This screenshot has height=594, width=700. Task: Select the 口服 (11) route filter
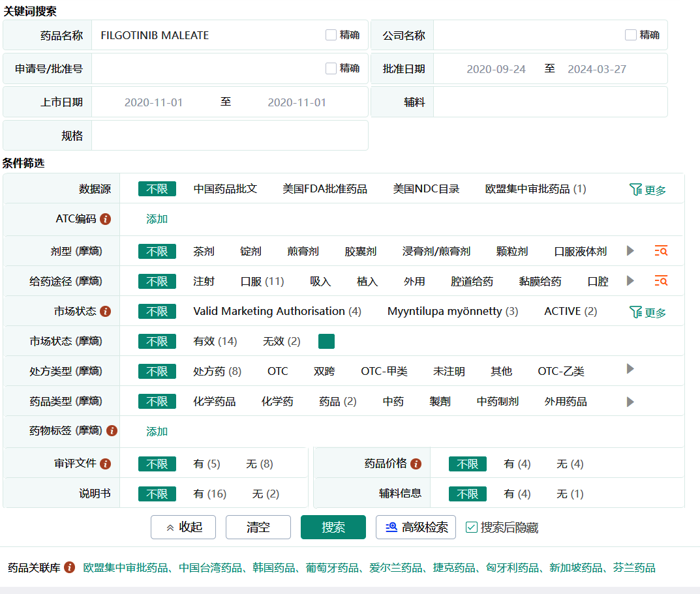point(262,282)
